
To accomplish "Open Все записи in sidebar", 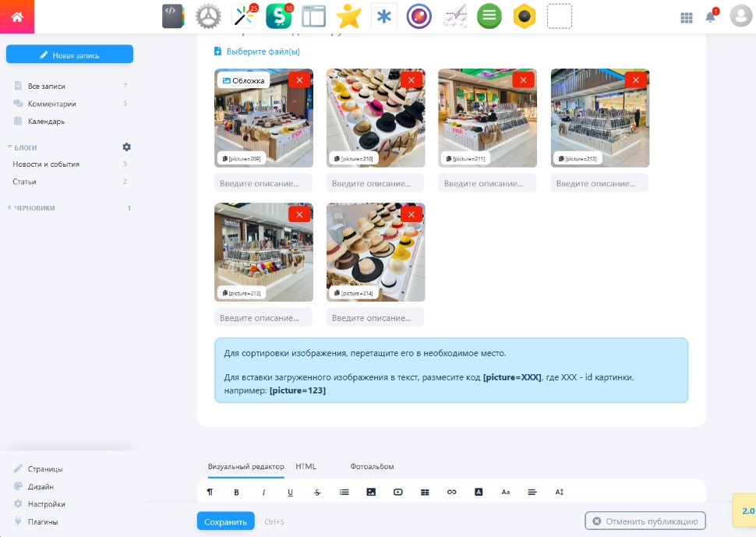I will tap(46, 86).
